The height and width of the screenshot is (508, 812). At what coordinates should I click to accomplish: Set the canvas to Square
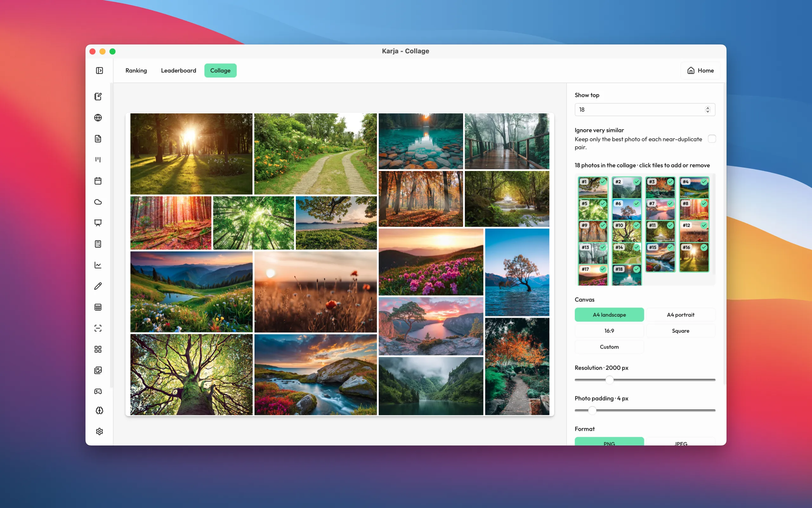pos(680,331)
